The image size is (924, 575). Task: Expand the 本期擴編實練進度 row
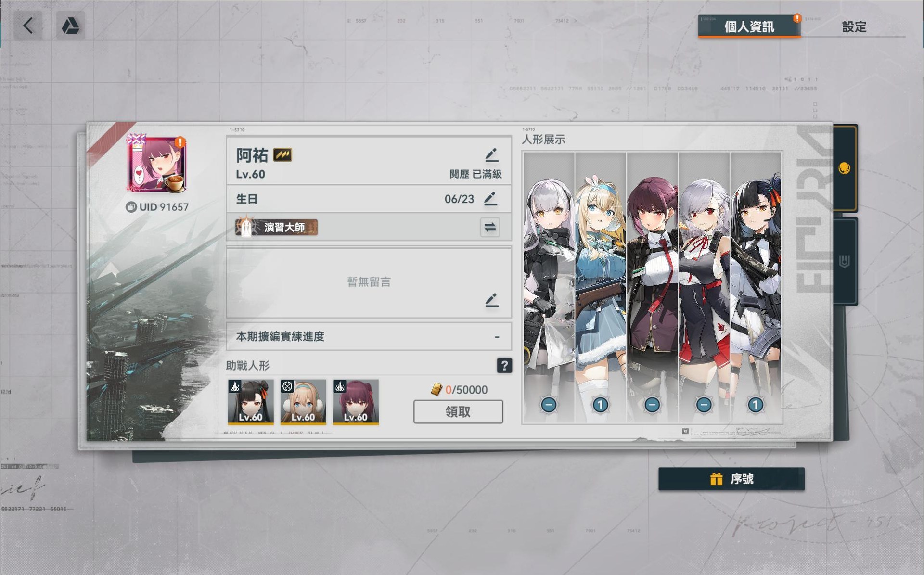tap(369, 336)
